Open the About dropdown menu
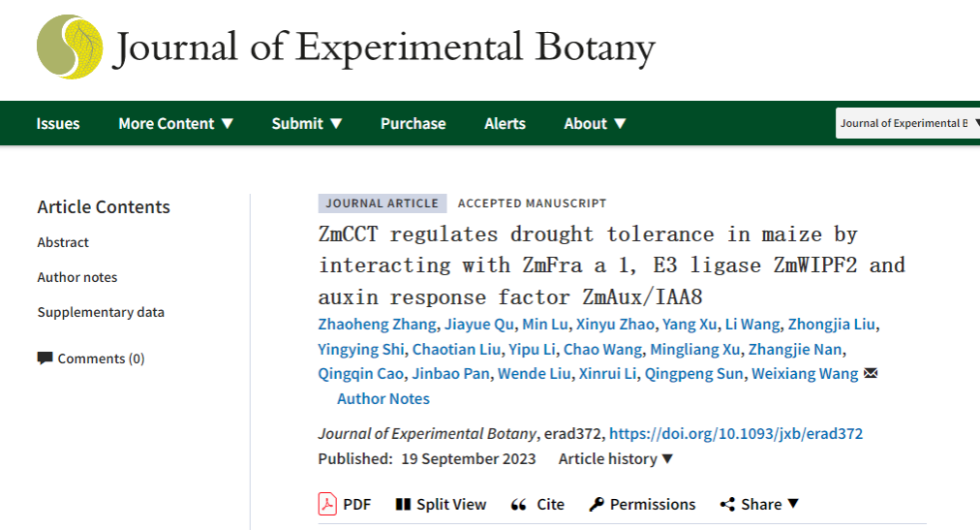Screen dimensions: 980x530 595,124
